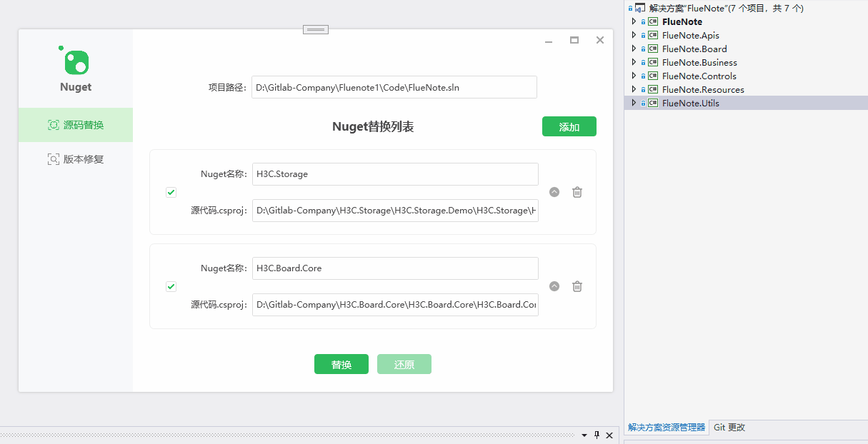Viewport: 868px width, 444px height.
Task: Focus the H3C.Storage 源代码.csproj path field
Action: [x=395, y=211]
